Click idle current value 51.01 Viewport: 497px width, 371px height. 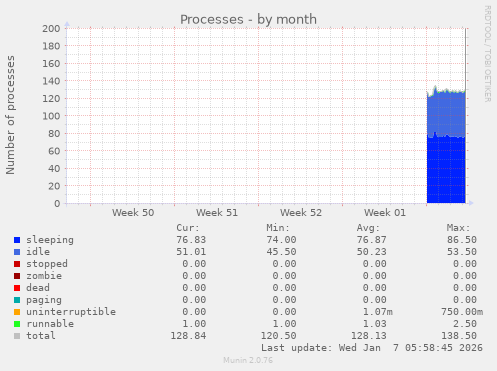click(191, 252)
